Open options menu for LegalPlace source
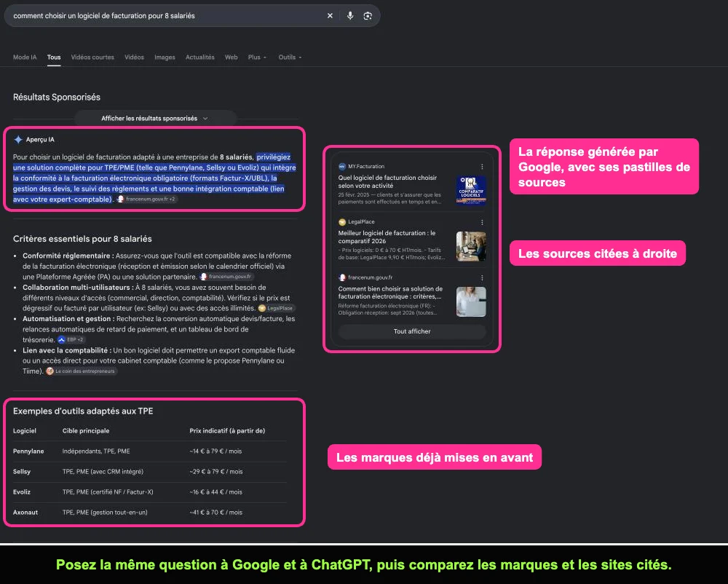This screenshot has width=728, height=584. tap(482, 222)
